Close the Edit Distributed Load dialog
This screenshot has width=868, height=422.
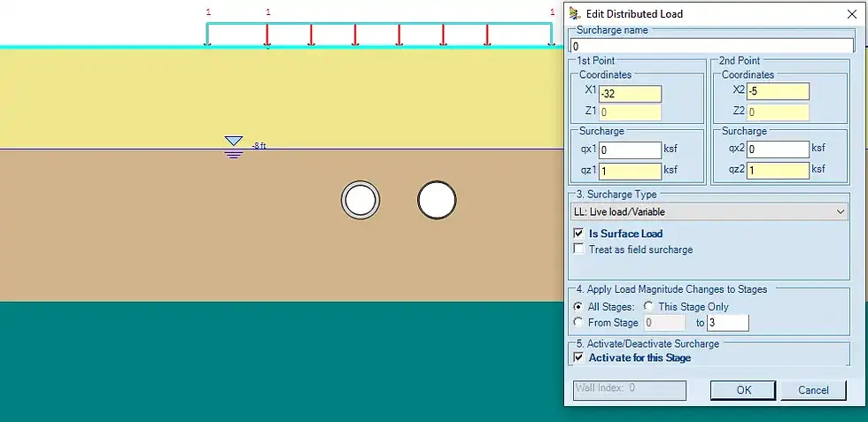tap(851, 14)
